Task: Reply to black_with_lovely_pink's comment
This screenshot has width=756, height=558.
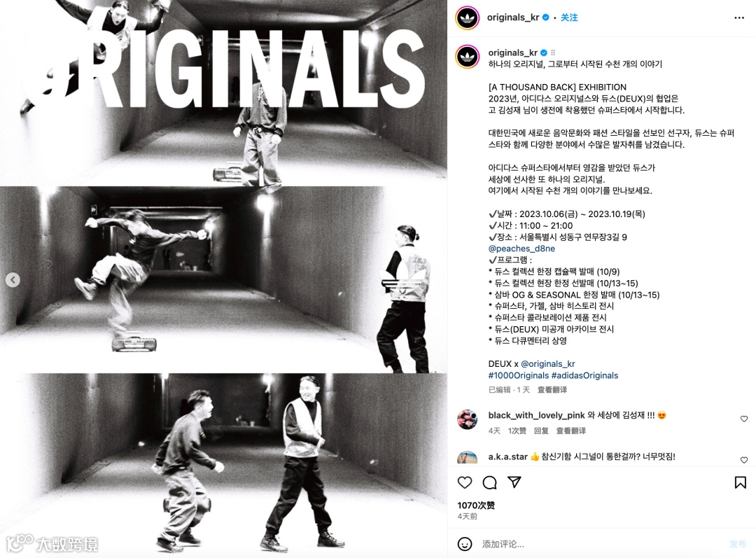Action: (541, 431)
